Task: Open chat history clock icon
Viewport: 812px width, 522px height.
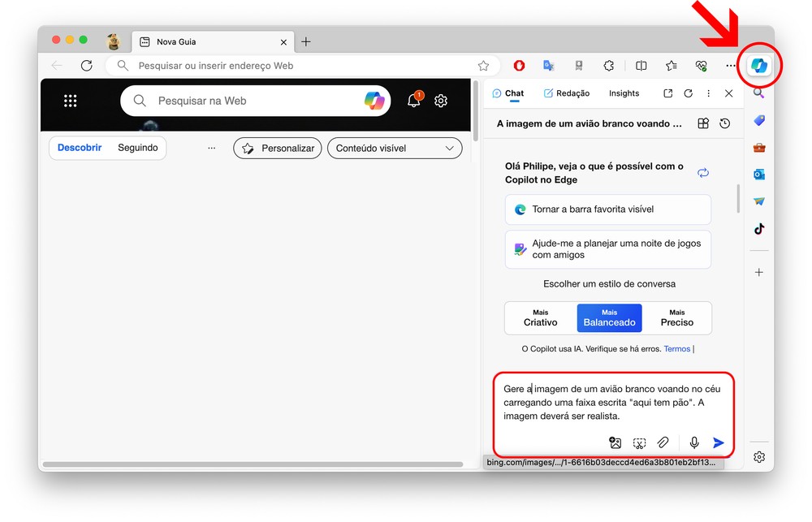Action: click(x=724, y=123)
